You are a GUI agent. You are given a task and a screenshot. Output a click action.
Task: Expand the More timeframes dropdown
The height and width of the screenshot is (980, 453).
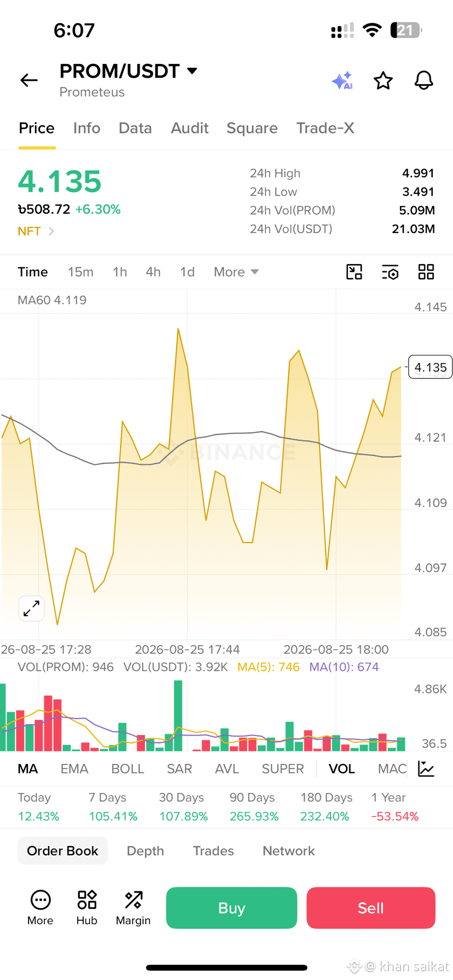pos(236,272)
